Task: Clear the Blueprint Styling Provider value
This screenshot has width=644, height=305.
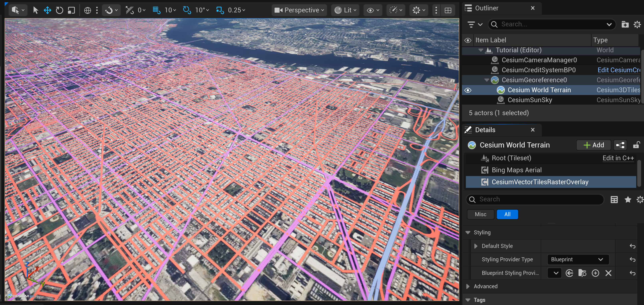Action: click(608, 273)
